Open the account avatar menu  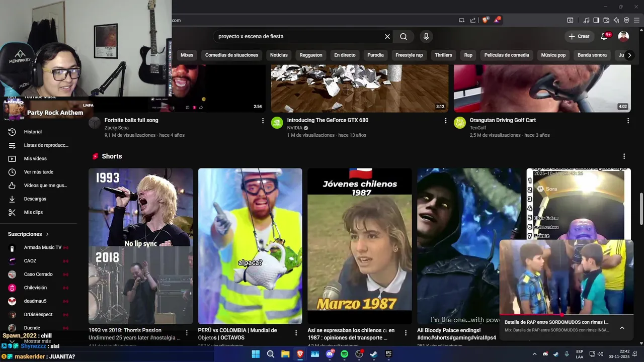pyautogui.click(x=623, y=36)
